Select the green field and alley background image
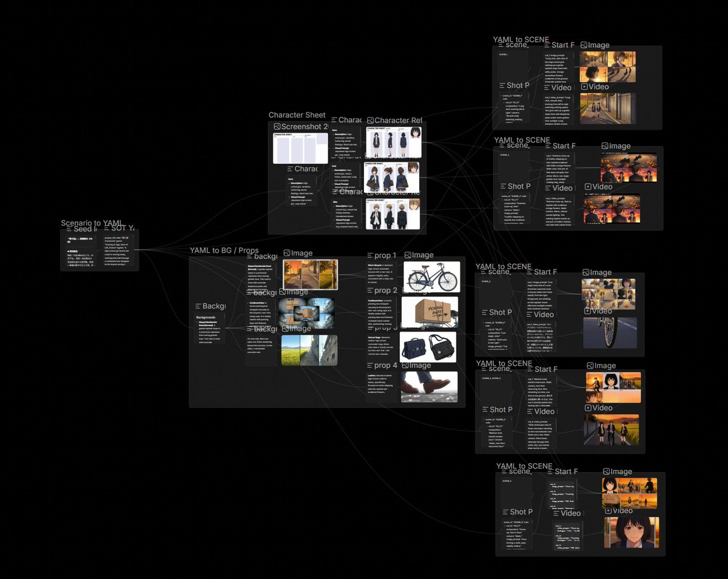The width and height of the screenshot is (728, 579). (309, 350)
